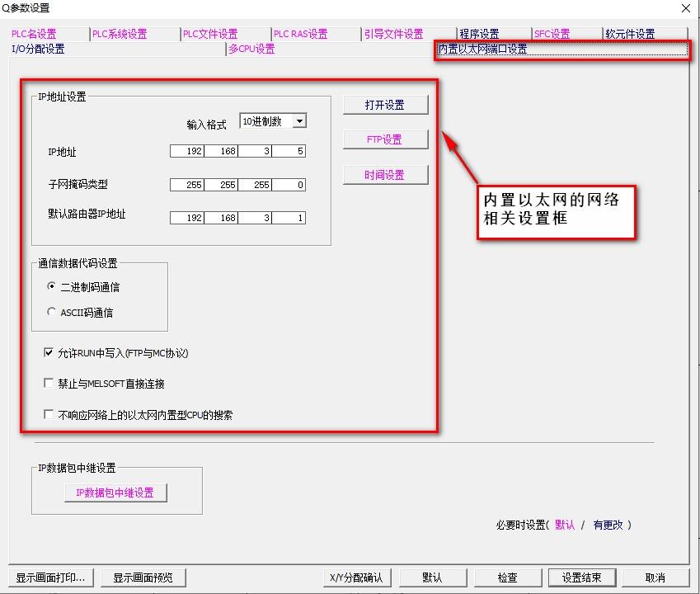Click the first IP地址 octet field 192
The image size is (700, 594).
(x=187, y=151)
